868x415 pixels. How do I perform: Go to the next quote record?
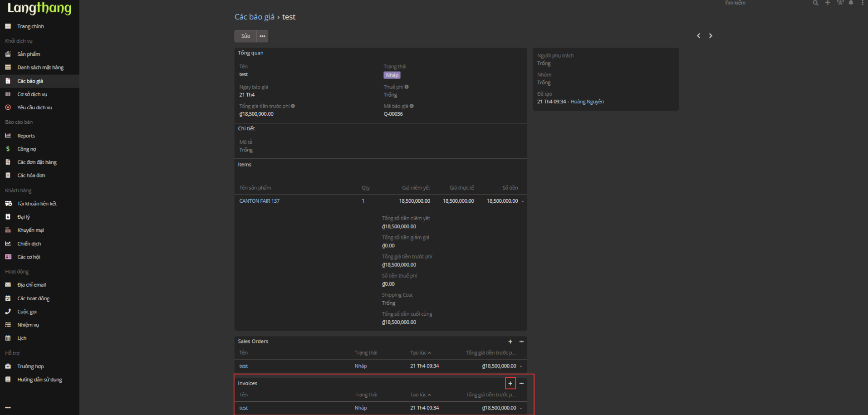click(711, 36)
